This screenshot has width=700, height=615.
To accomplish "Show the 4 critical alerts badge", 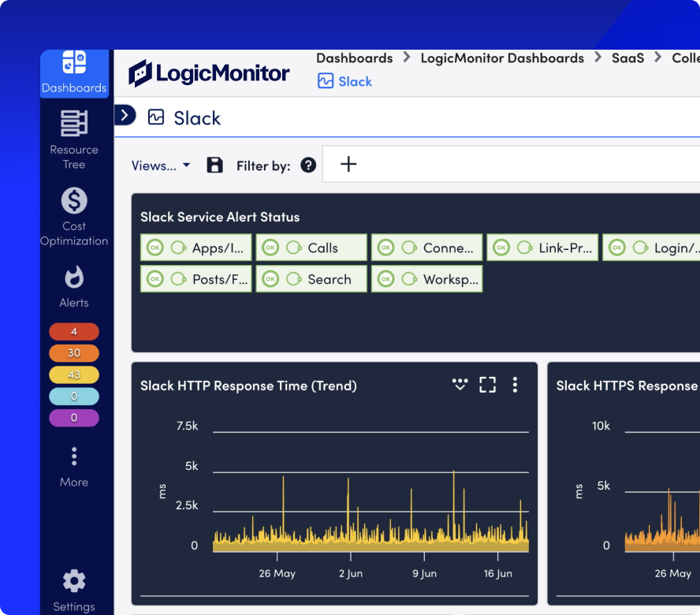I will (74, 331).
